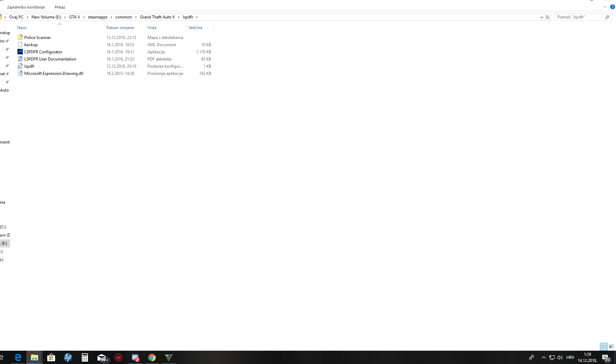Select the LSPDFR Configurator application icon
This screenshot has width=616, height=364.
20,52
